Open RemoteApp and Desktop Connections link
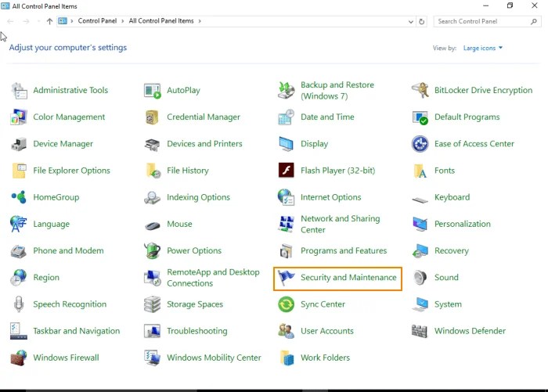The width and height of the screenshot is (548, 392). pyautogui.click(x=213, y=278)
